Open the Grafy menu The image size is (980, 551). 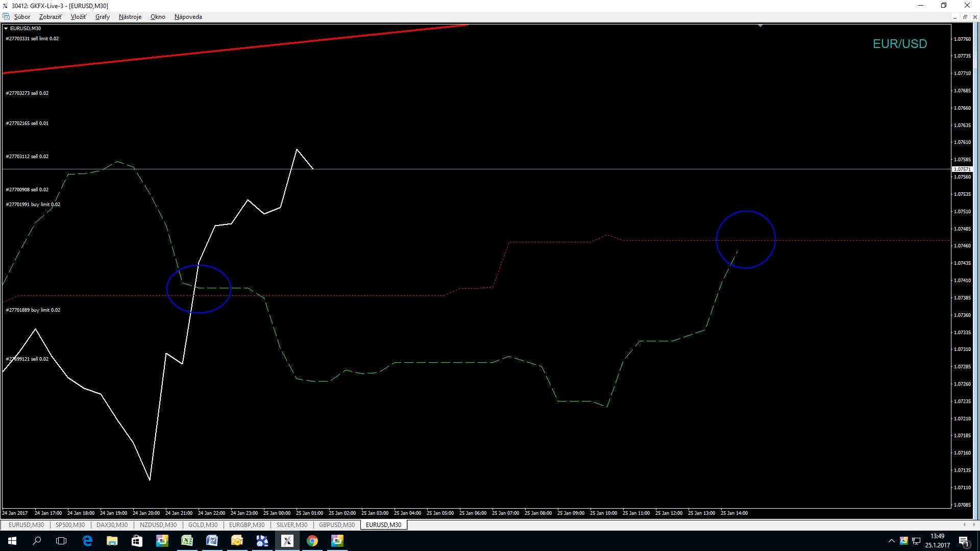coord(103,17)
